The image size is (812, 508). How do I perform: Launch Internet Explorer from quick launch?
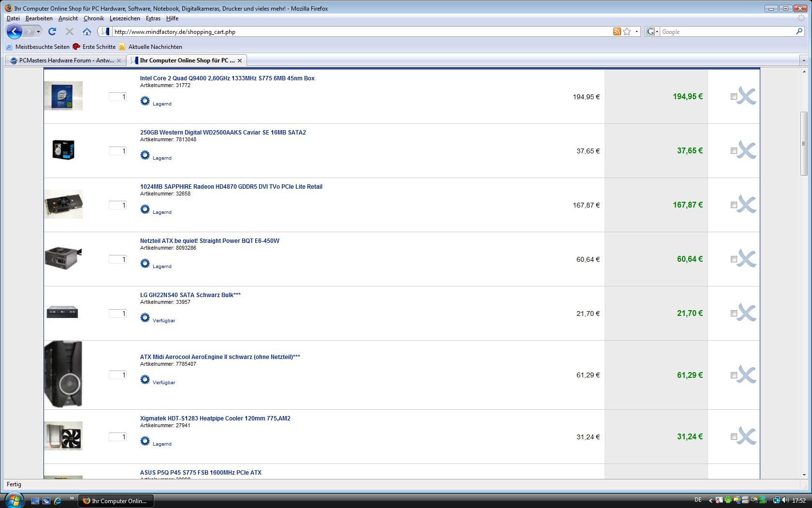pos(58,501)
